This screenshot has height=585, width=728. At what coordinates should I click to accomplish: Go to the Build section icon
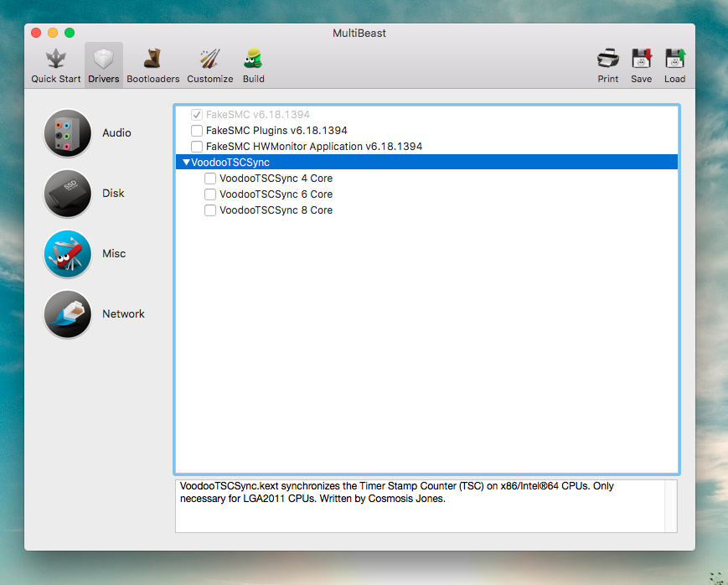(253, 59)
